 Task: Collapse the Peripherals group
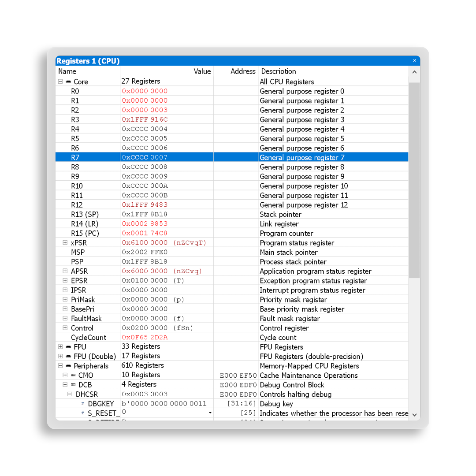click(60, 366)
